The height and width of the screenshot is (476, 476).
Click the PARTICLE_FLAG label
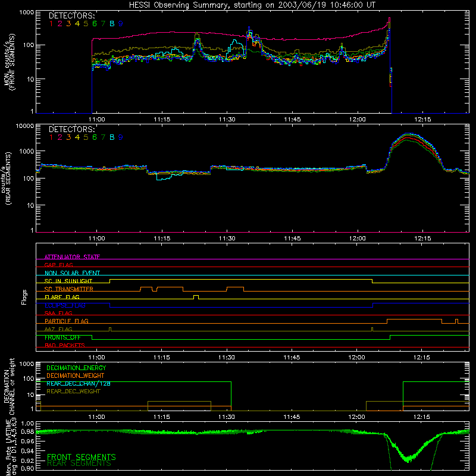tap(67, 321)
